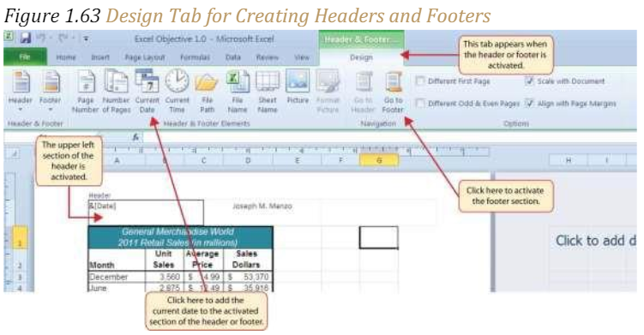Click the Save icon in quick access toolbar
Viewport: 644px width, 335px height.
(x=26, y=39)
